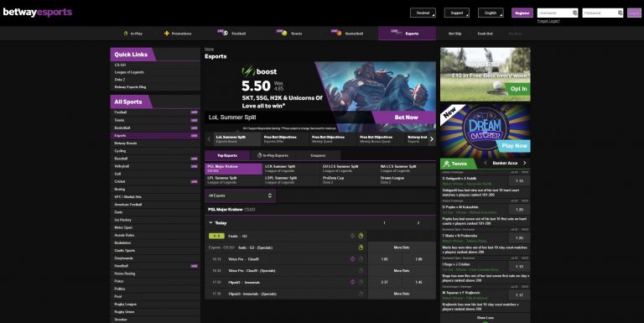
Task: Go to Basketball in the top navigation
Action: pos(347,34)
